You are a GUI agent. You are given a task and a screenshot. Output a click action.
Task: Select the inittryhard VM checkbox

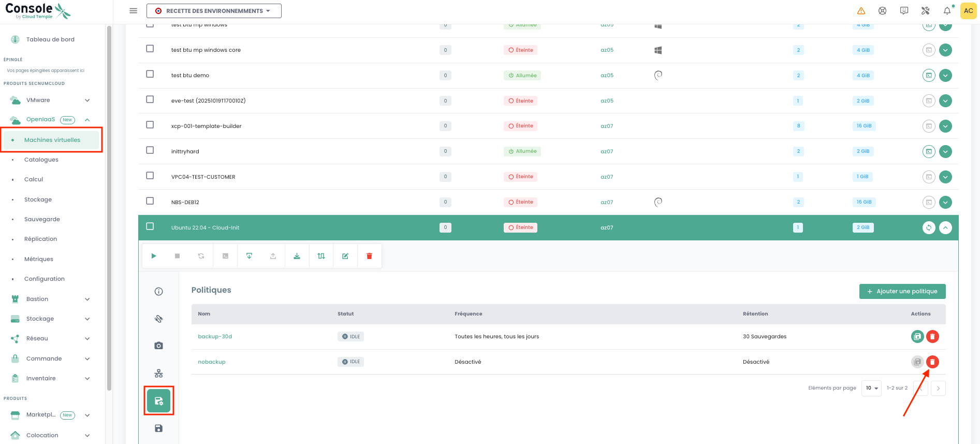click(150, 150)
